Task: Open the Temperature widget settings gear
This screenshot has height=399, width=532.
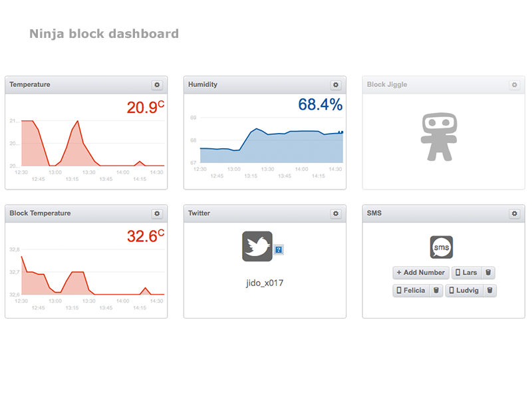Action: tap(157, 85)
